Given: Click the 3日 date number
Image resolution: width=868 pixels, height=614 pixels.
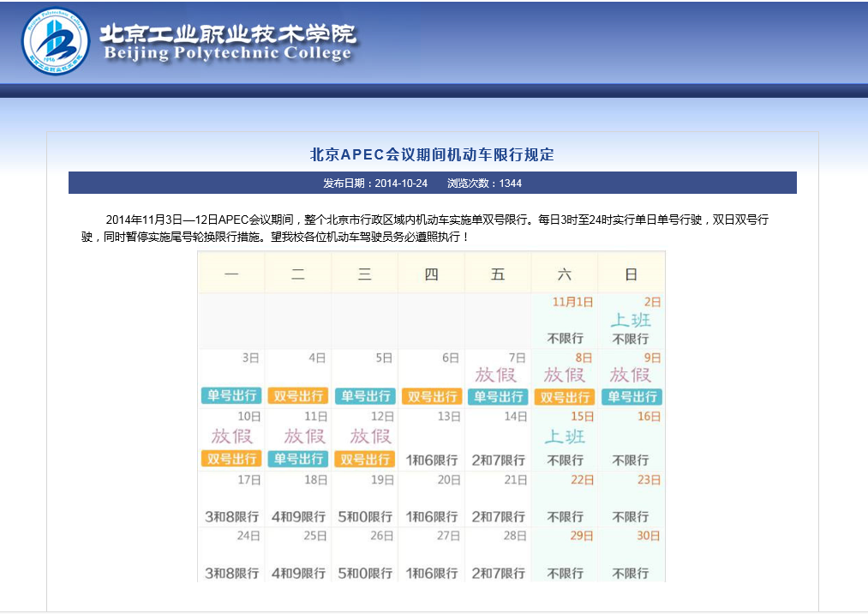Looking at the screenshot, I should pyautogui.click(x=251, y=358).
